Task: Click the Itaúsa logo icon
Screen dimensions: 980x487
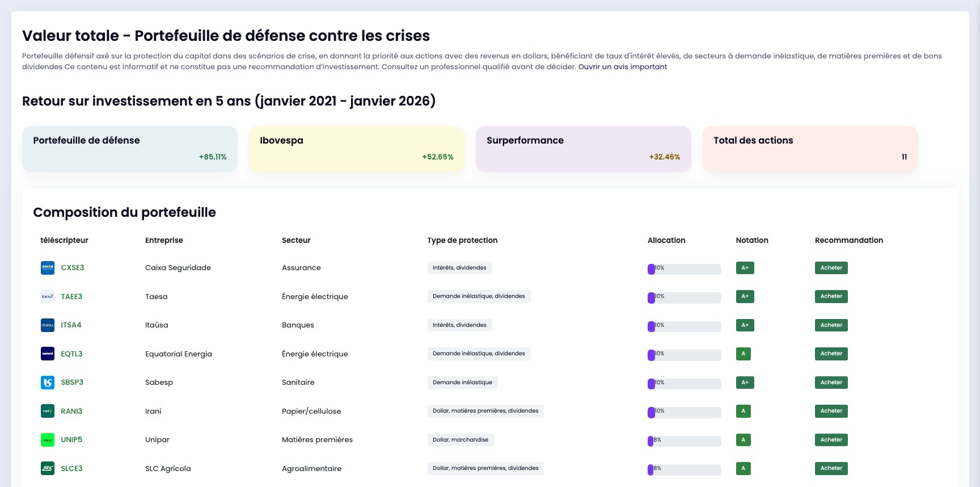Action: coord(48,325)
